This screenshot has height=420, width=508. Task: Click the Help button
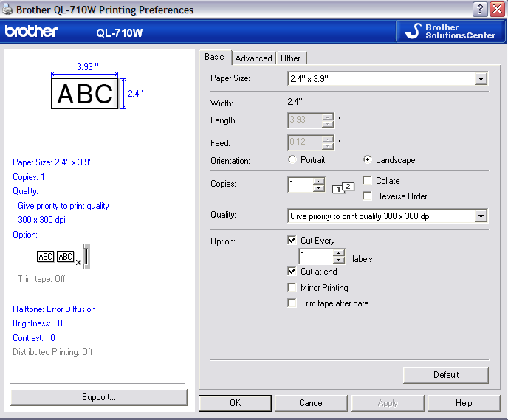tap(464, 403)
